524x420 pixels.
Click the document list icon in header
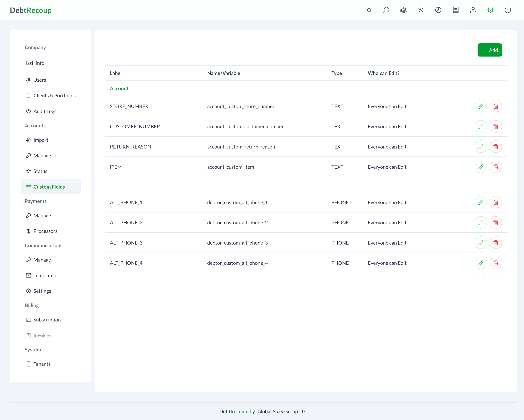(x=455, y=10)
